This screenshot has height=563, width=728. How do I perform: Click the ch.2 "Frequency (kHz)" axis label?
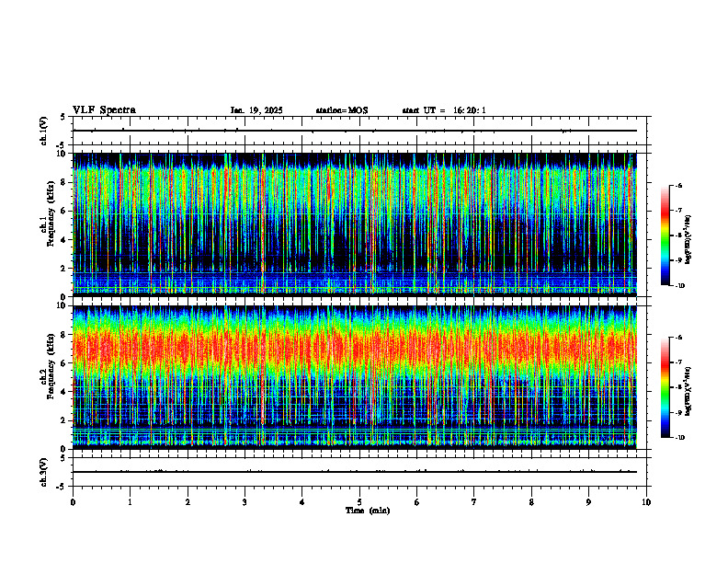(49, 365)
